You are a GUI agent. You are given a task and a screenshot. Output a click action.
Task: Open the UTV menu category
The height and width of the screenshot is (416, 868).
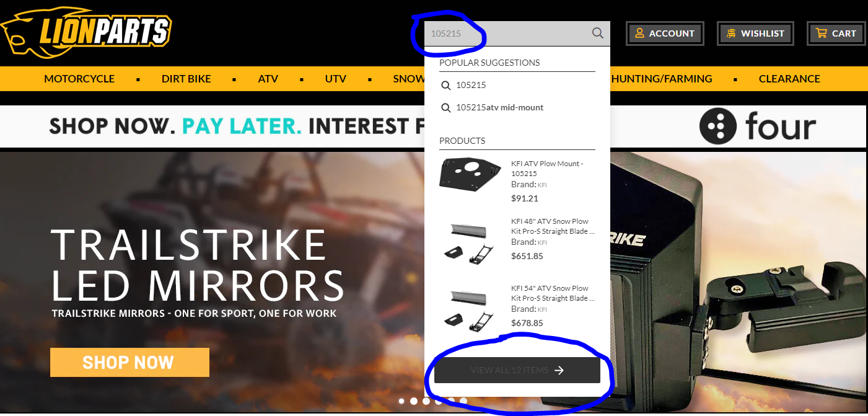[336, 79]
